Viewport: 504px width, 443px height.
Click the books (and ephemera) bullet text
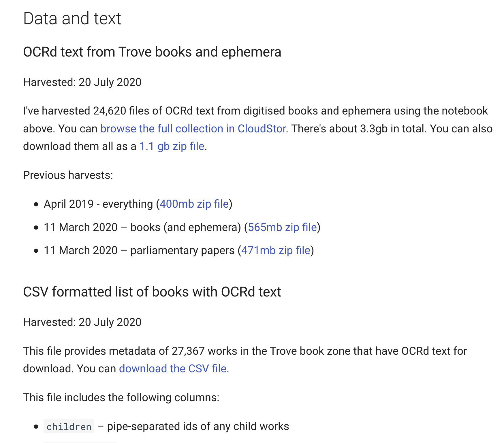point(186,227)
